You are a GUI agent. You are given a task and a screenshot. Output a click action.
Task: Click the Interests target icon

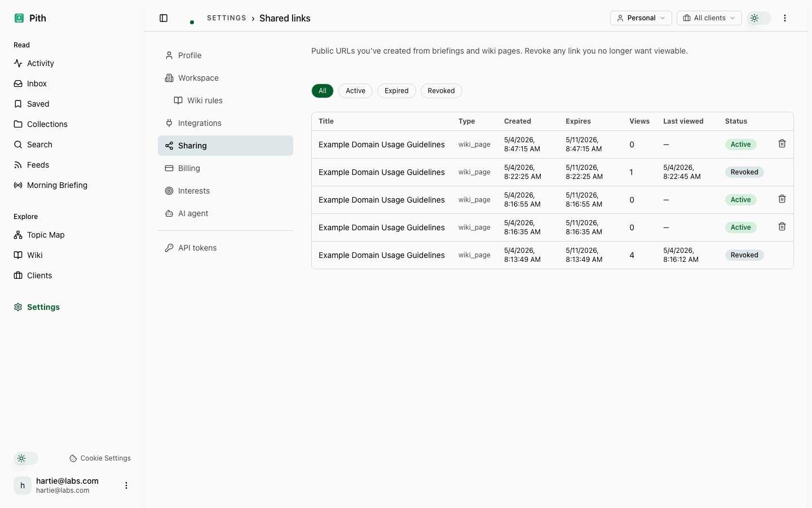pos(169,191)
